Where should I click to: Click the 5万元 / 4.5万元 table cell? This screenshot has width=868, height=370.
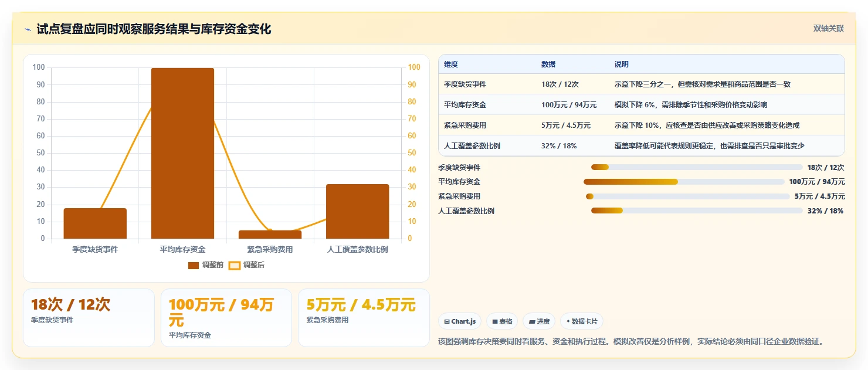pos(566,125)
